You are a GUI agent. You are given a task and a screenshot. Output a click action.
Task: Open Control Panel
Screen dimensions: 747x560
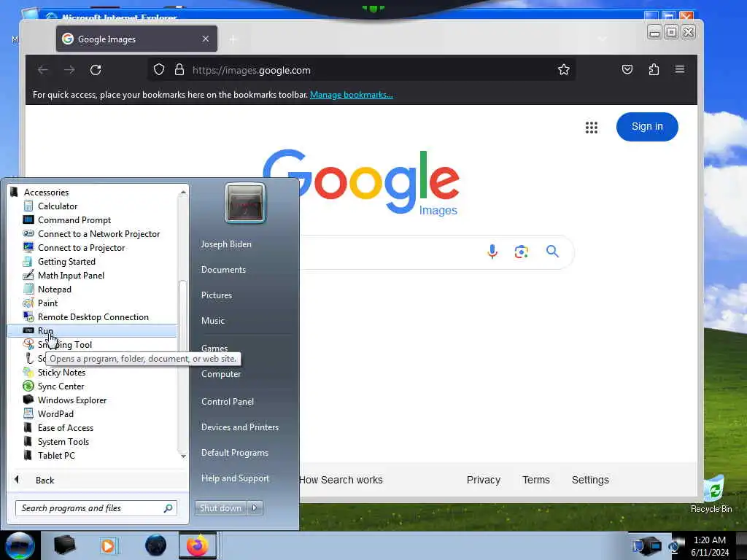pos(228,402)
